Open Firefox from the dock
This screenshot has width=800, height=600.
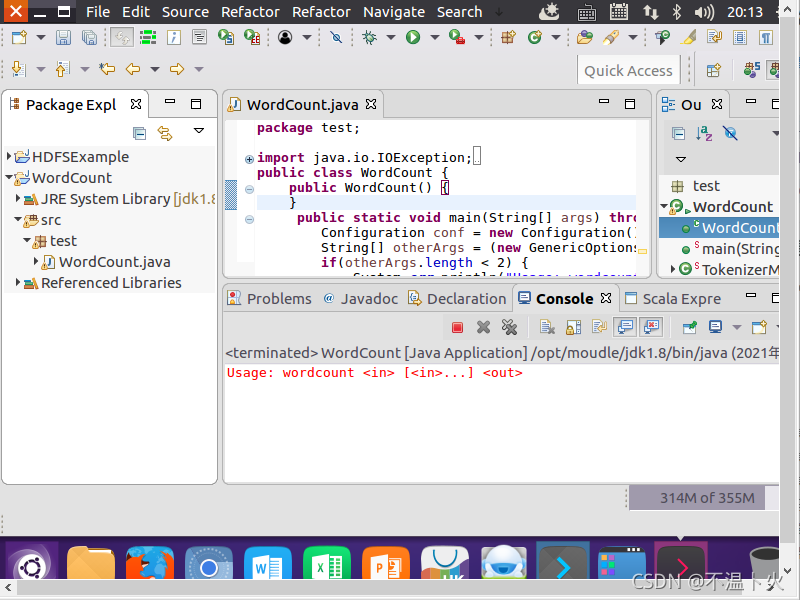tap(149, 563)
